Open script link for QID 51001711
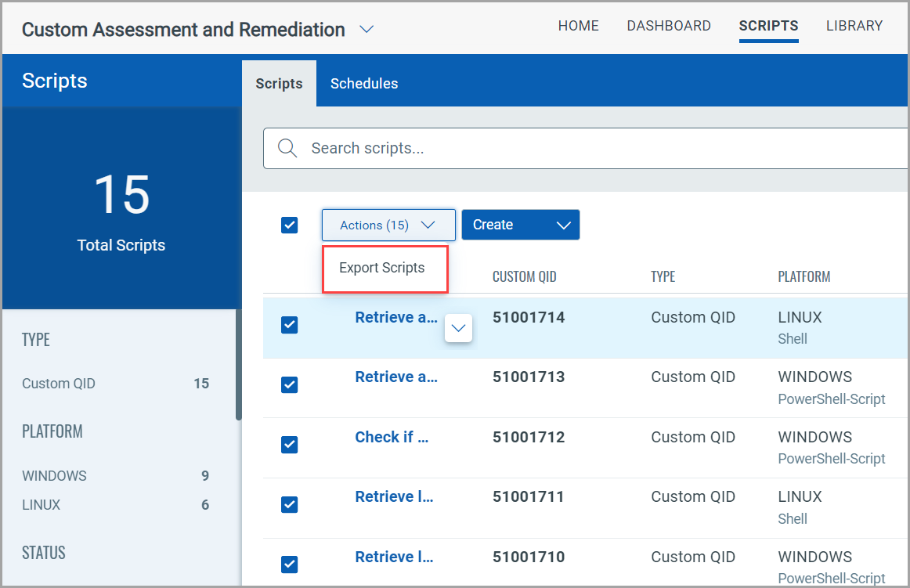The width and height of the screenshot is (910, 588). pos(394,497)
